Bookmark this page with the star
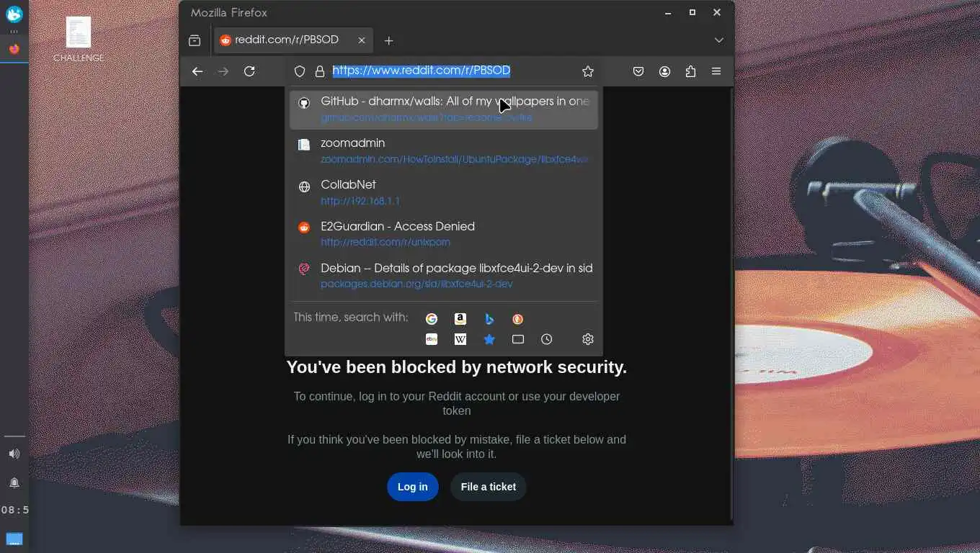Image resolution: width=980 pixels, height=553 pixels. click(x=588, y=71)
